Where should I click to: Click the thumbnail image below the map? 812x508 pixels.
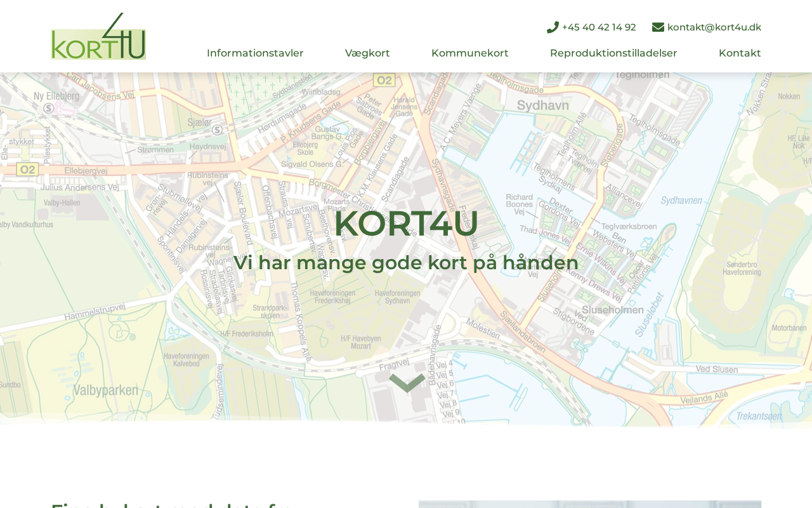click(590, 504)
